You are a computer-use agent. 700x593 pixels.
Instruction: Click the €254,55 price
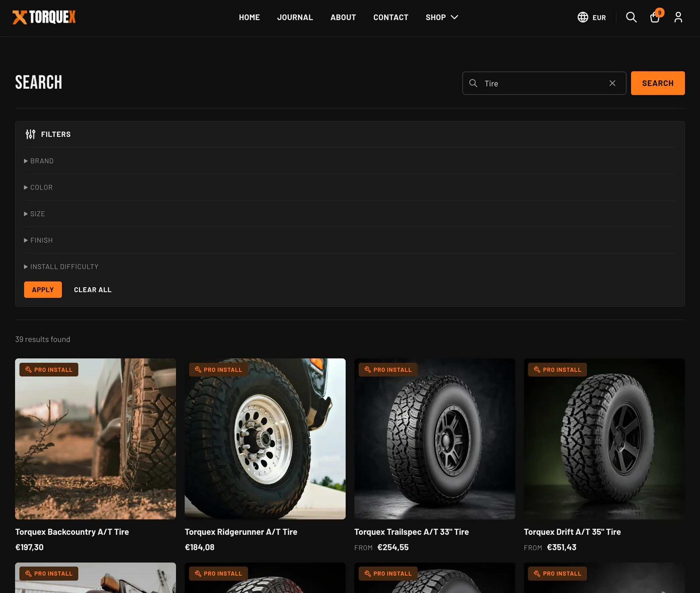[x=393, y=547]
